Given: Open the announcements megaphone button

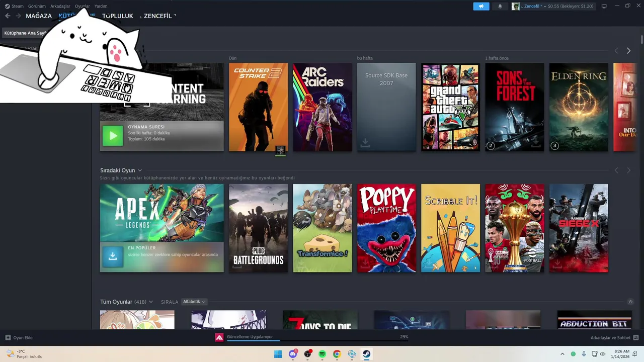Looking at the screenshot, I should 481,6.
